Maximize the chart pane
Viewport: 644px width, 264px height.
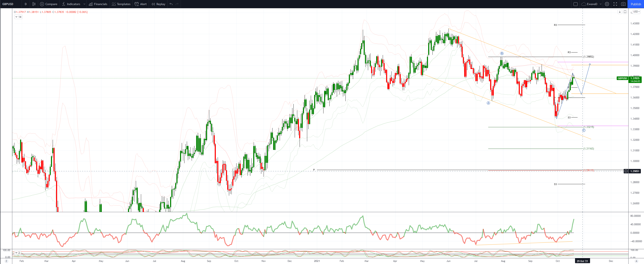coord(625,12)
